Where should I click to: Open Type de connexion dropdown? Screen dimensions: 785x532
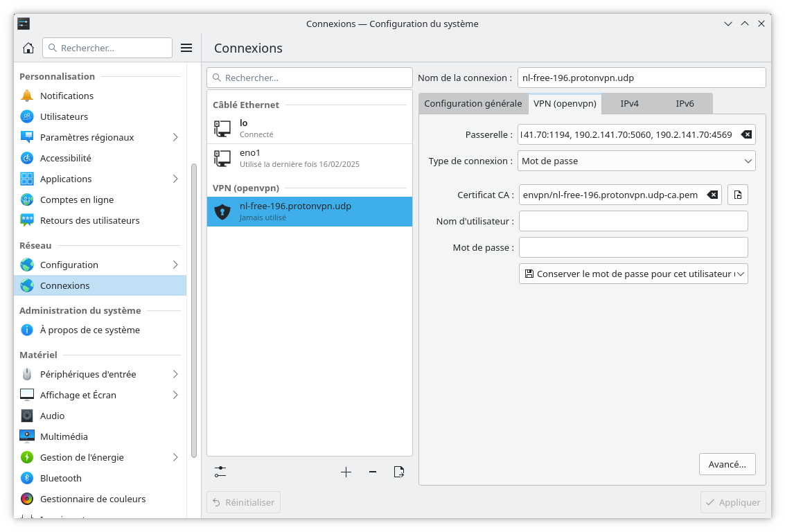[637, 161]
